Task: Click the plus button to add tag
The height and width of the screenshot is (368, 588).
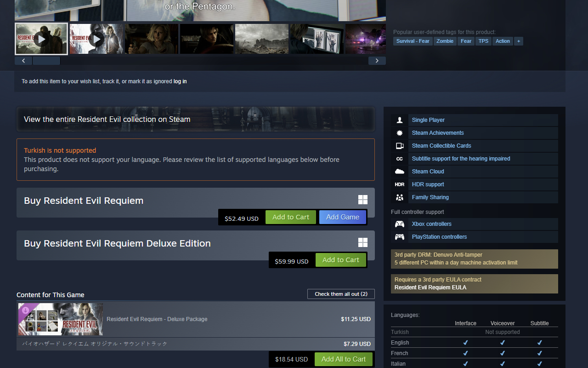Action: click(x=519, y=41)
